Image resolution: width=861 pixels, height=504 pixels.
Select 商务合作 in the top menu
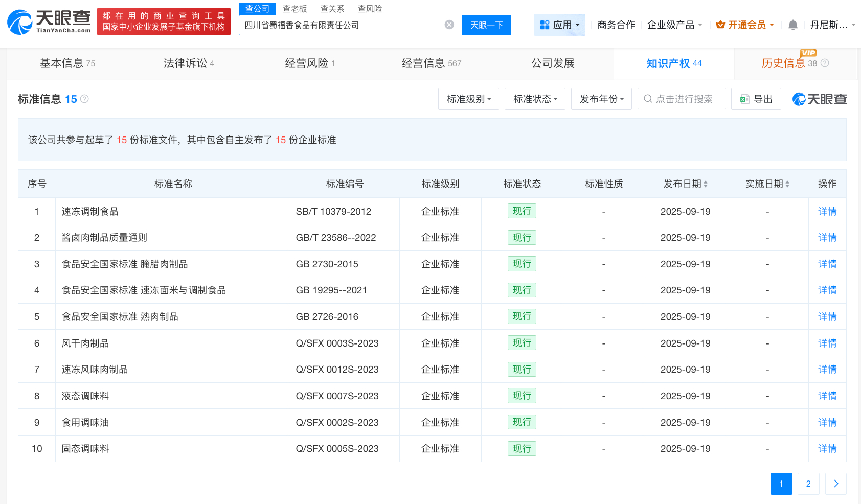616,25
